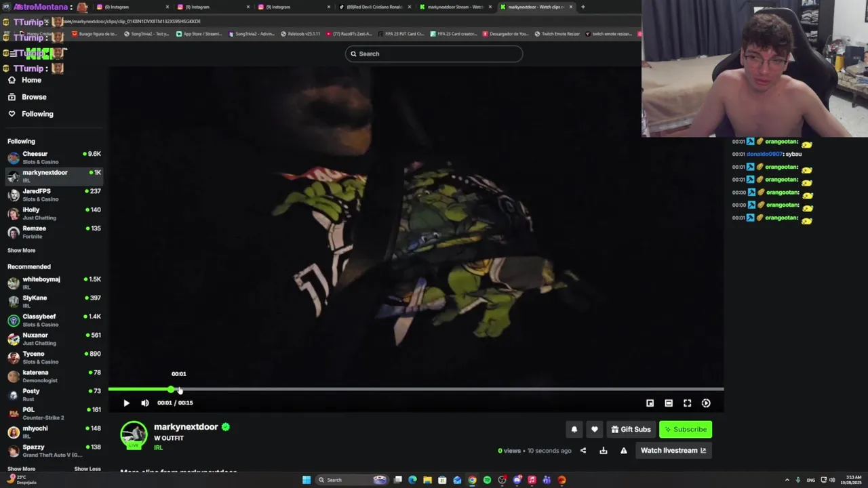Expand Recommended list with Show More
The image size is (868, 488).
[21, 469]
